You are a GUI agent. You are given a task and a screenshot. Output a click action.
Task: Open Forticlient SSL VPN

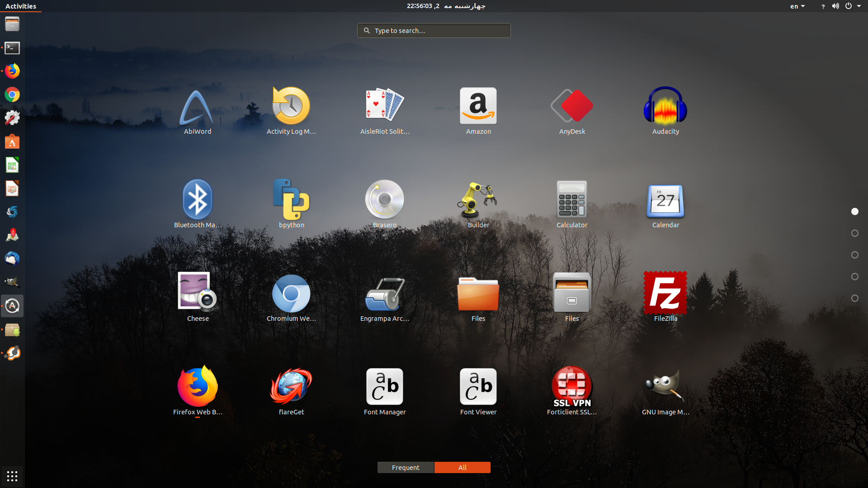pyautogui.click(x=571, y=387)
